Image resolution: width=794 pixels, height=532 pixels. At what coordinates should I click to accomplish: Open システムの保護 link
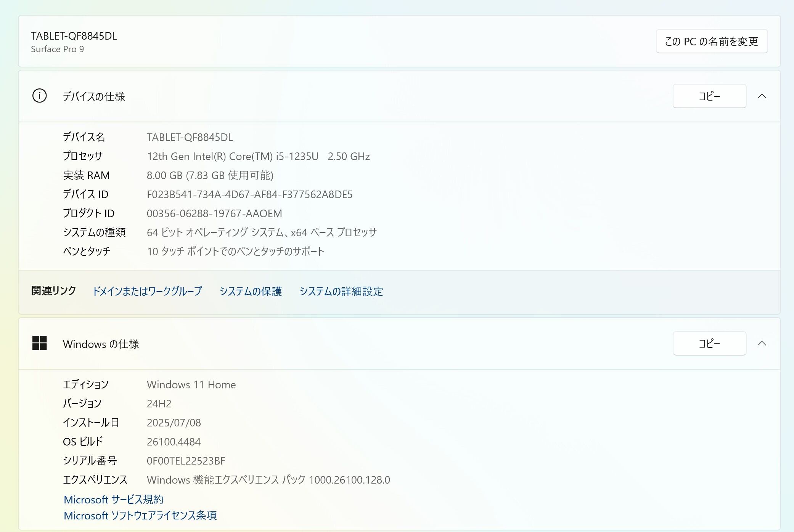(x=250, y=291)
